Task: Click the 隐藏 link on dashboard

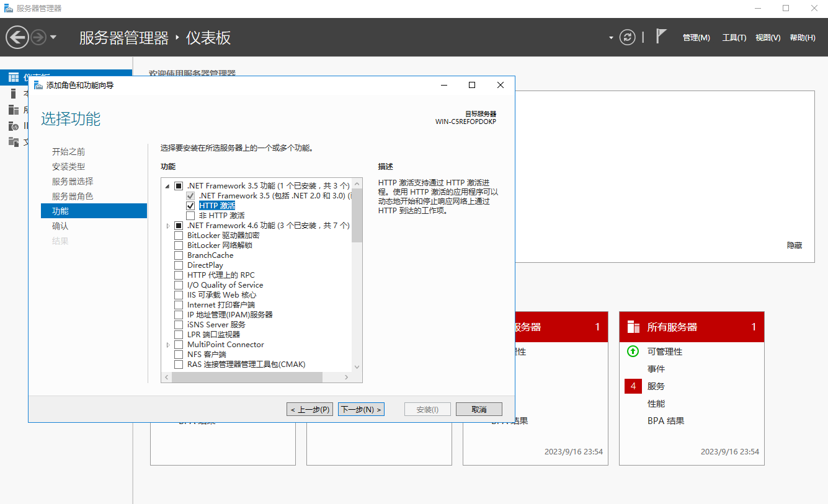Action: (x=795, y=245)
